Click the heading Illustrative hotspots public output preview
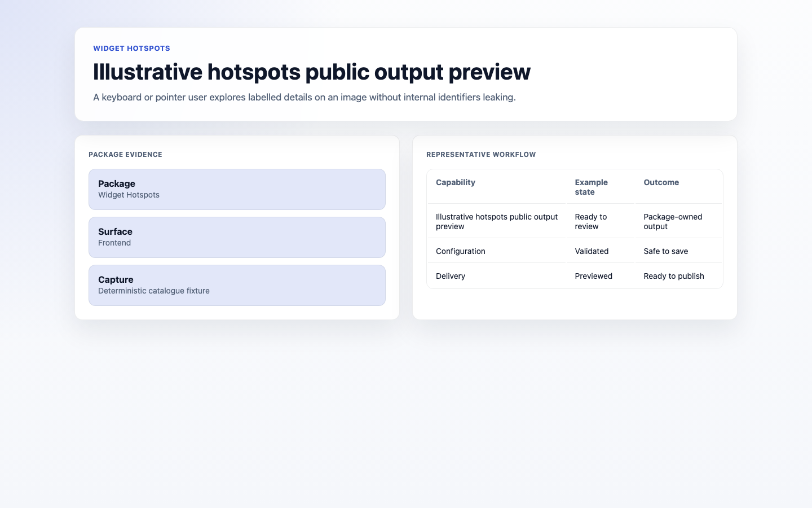The image size is (812, 508). (x=311, y=72)
